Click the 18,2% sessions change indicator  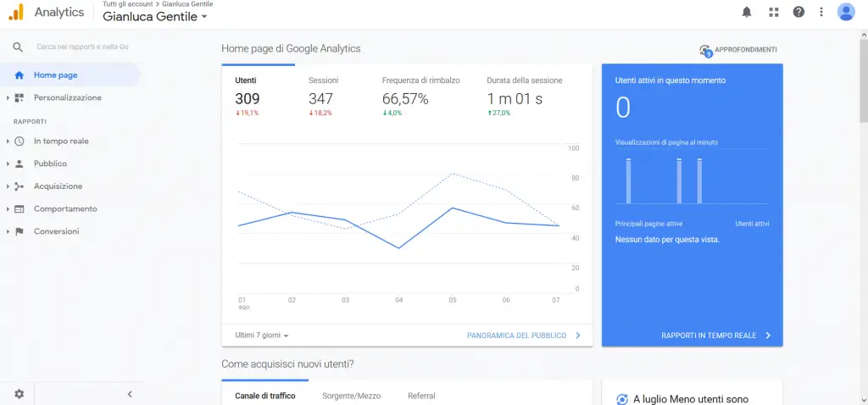(320, 113)
